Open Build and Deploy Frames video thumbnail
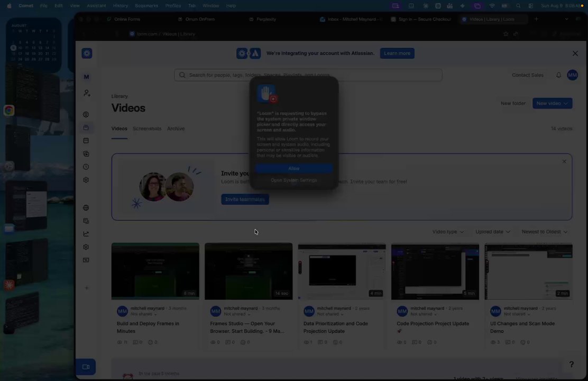Screen dimensions: 588x381 point(155,271)
